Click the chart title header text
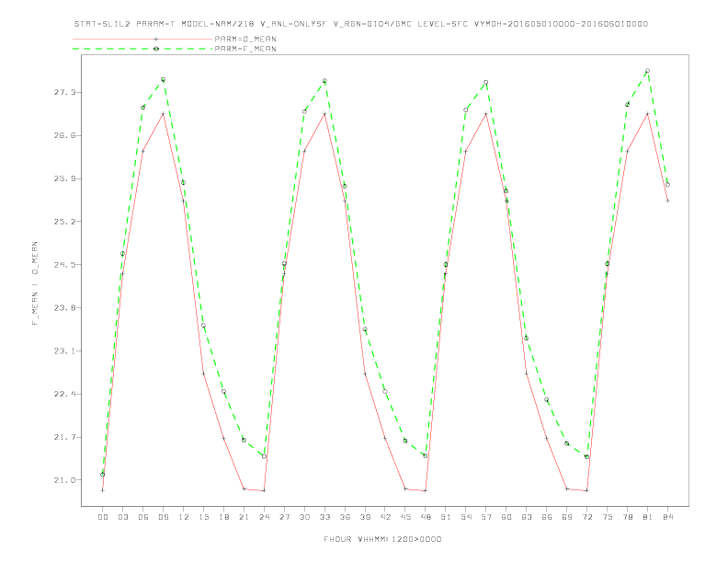This screenshot has height=563, width=728. (x=360, y=24)
